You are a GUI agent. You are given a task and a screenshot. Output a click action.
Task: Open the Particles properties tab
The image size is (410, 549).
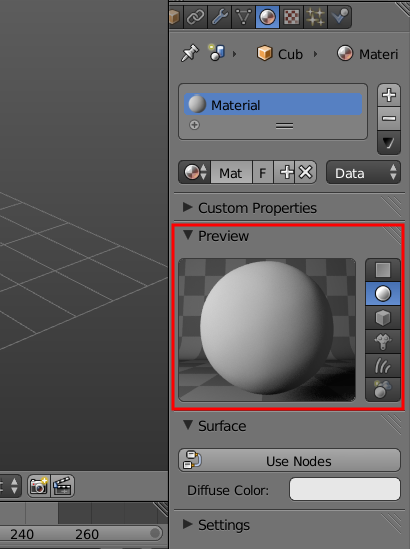(315, 17)
